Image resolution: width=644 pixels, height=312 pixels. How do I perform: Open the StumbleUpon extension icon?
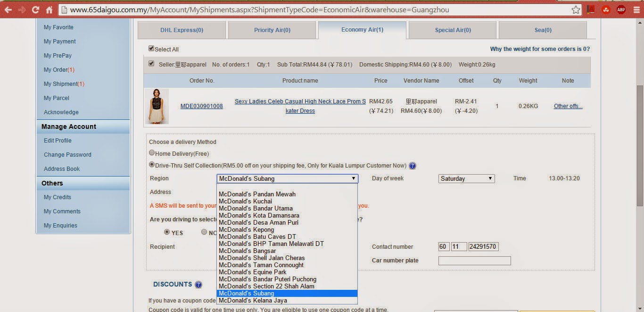point(606,9)
